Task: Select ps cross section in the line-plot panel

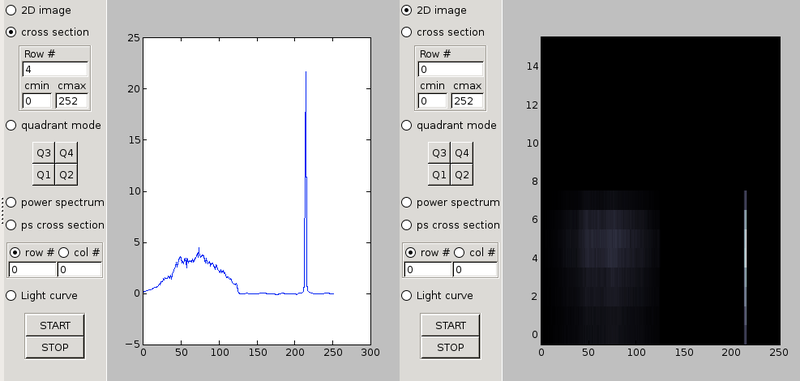Action: 11,225
